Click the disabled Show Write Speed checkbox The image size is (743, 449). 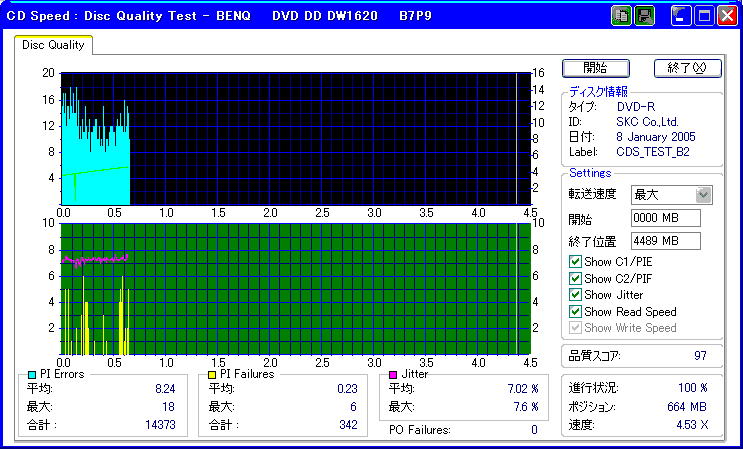pyautogui.click(x=575, y=328)
